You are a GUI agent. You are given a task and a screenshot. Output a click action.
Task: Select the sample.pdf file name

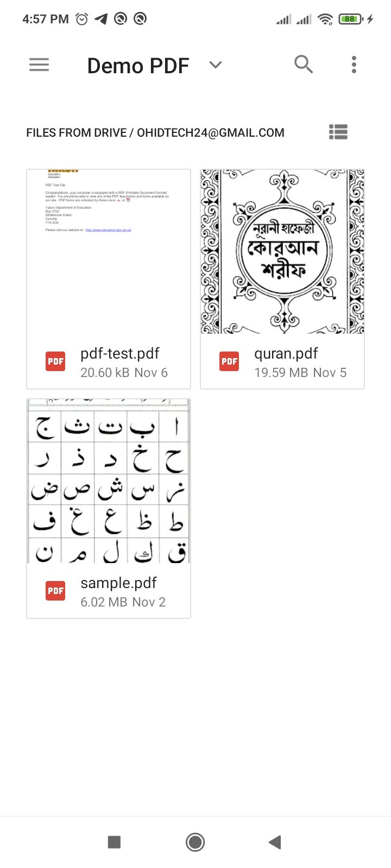[118, 583]
